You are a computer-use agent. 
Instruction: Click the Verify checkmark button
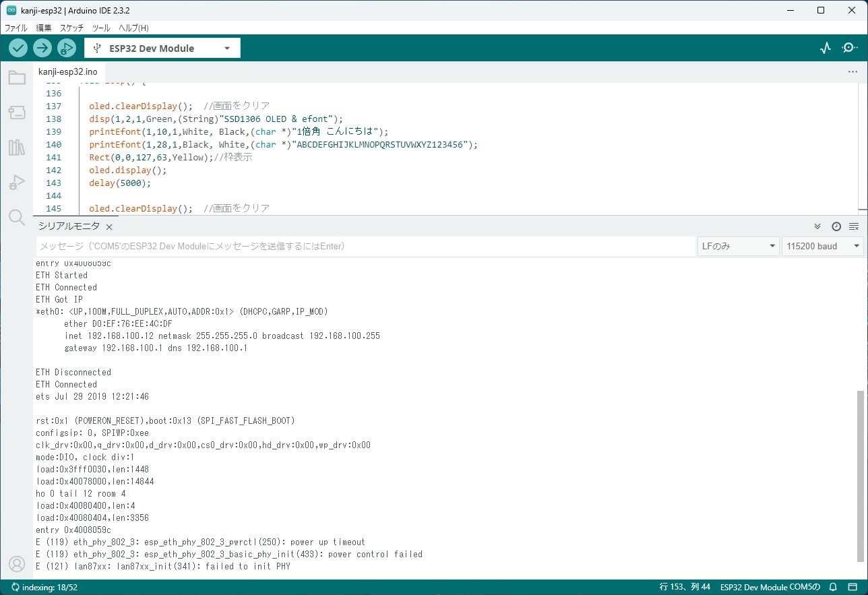point(18,48)
